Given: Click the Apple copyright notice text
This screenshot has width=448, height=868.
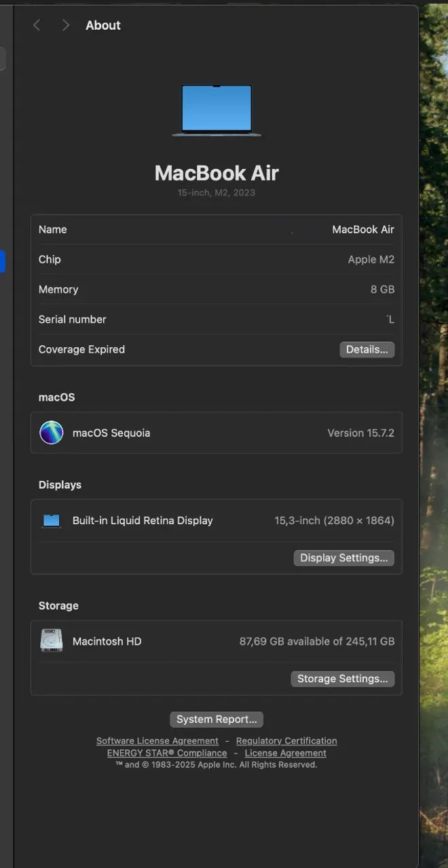Looking at the screenshot, I should [x=217, y=765].
